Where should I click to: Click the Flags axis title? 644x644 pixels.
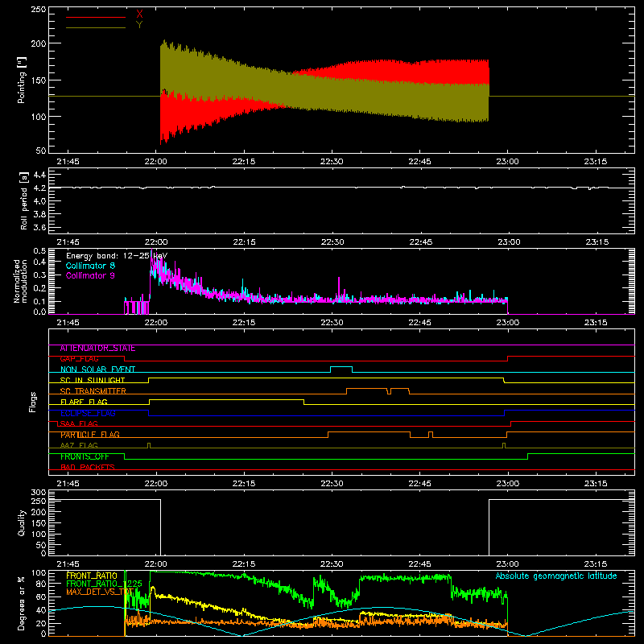[x=33, y=402]
